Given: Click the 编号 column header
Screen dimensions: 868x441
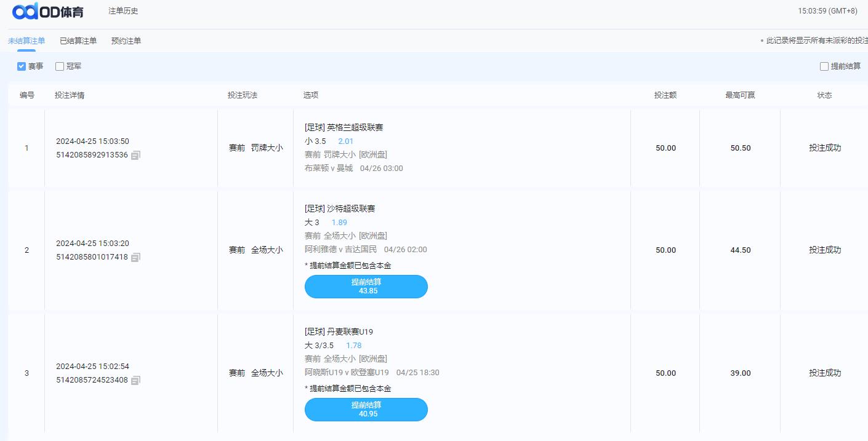Looking at the screenshot, I should click(27, 95).
